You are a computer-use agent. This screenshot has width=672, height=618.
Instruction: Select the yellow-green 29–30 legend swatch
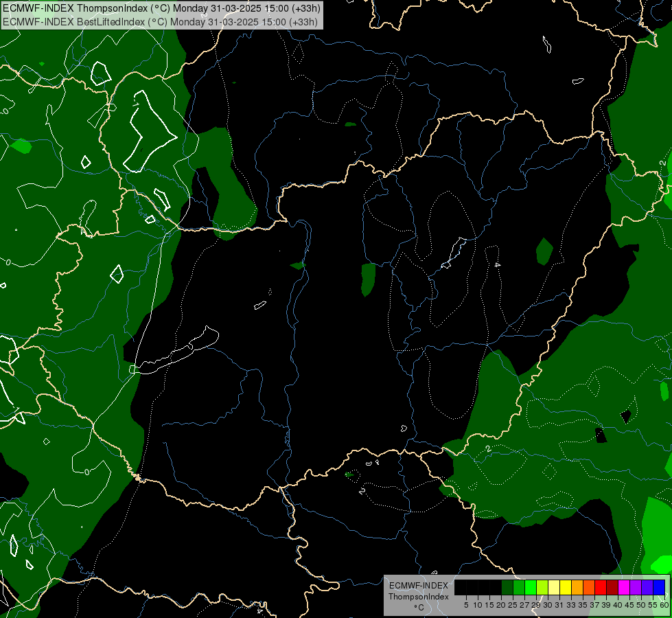click(x=542, y=587)
